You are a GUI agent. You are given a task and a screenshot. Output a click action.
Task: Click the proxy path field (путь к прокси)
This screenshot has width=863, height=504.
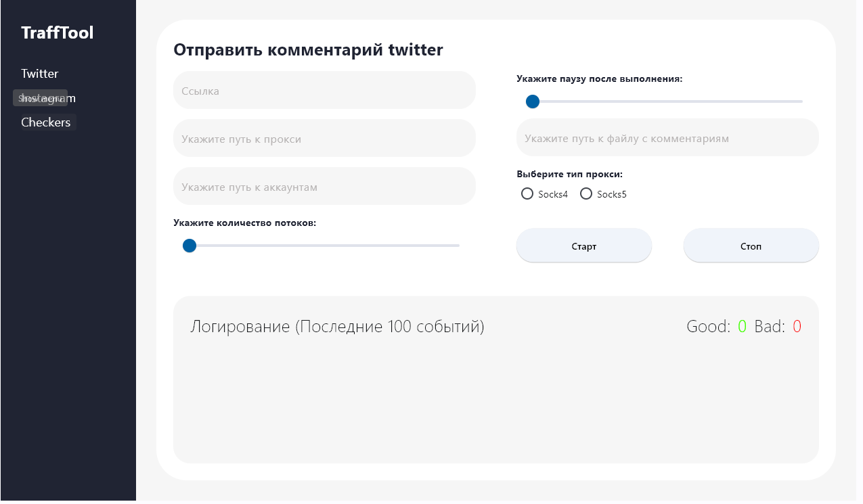(x=324, y=139)
